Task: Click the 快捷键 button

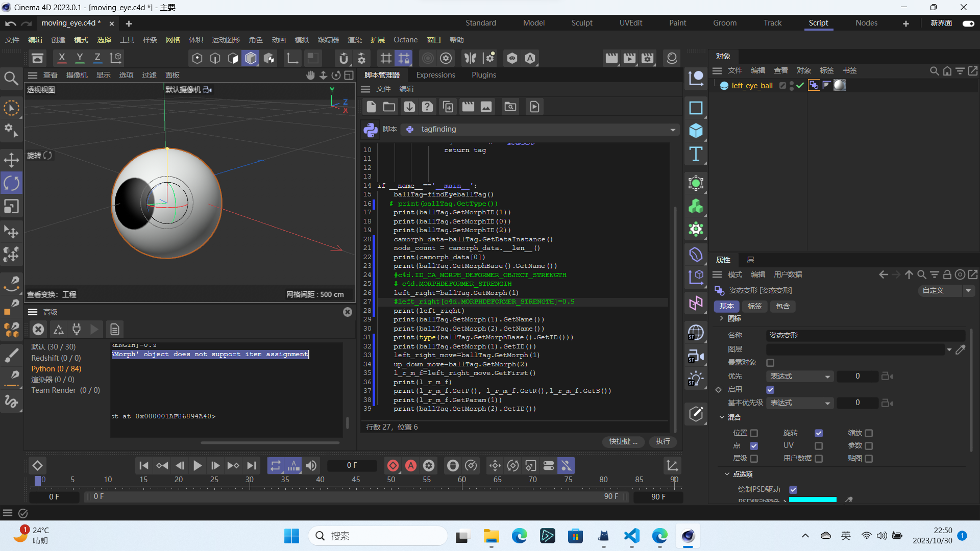Action: (623, 442)
